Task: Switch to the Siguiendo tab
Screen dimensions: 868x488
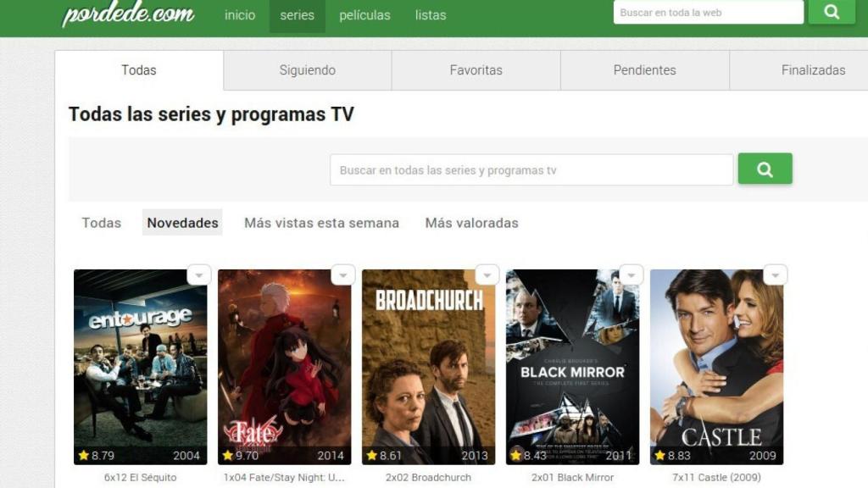Action: [x=307, y=70]
